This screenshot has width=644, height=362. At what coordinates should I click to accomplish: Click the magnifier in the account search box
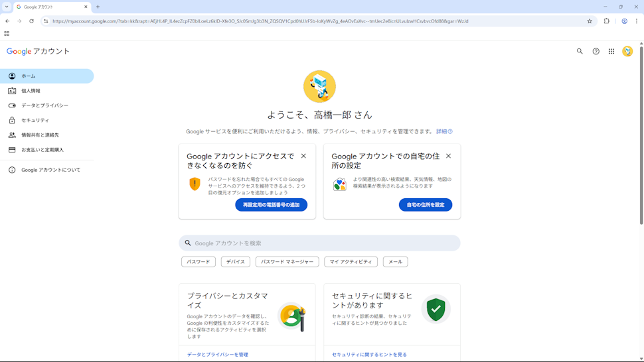[x=188, y=243]
